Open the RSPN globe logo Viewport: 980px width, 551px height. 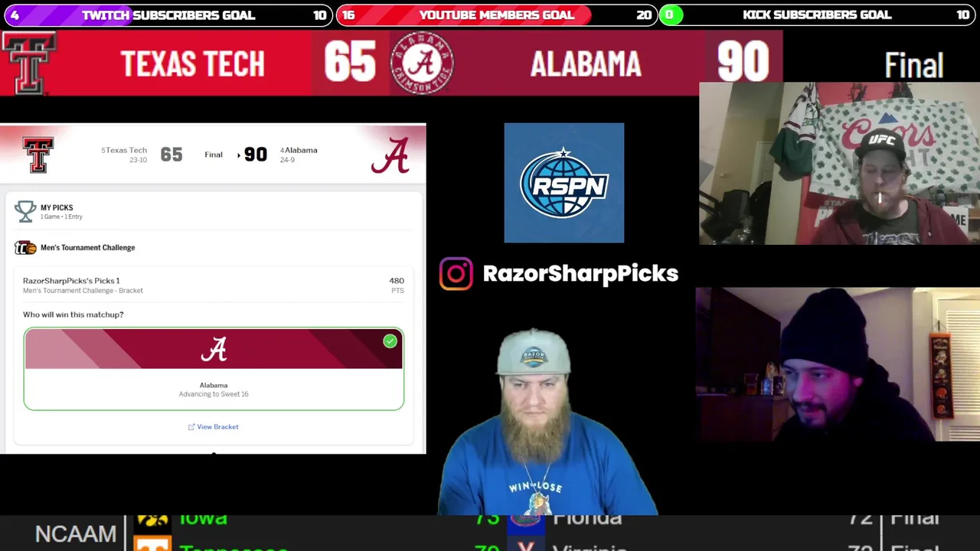click(x=564, y=183)
